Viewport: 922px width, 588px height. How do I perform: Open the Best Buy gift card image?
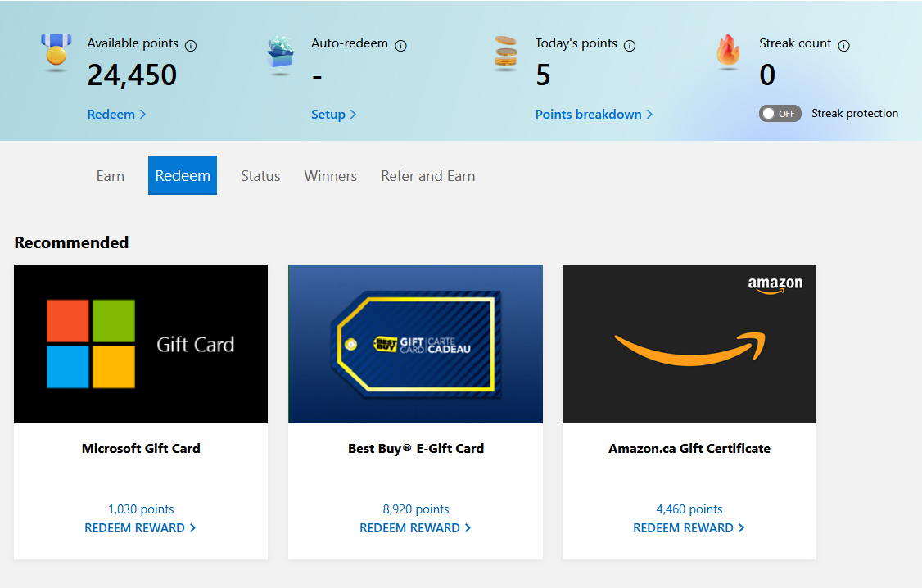[415, 344]
